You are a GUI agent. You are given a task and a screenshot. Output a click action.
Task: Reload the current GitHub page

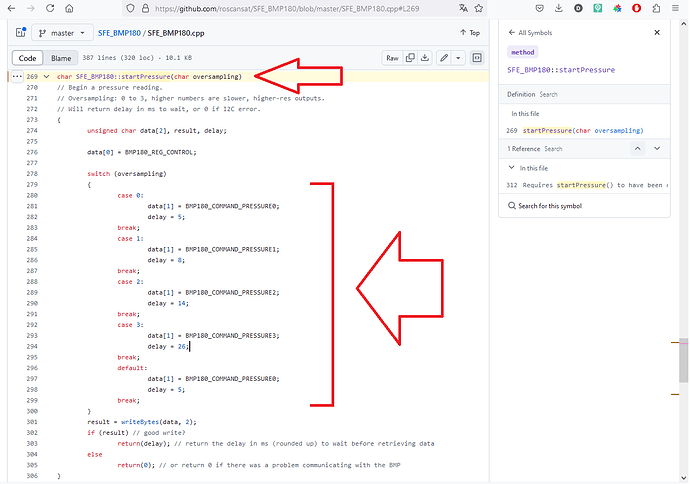click(50, 8)
